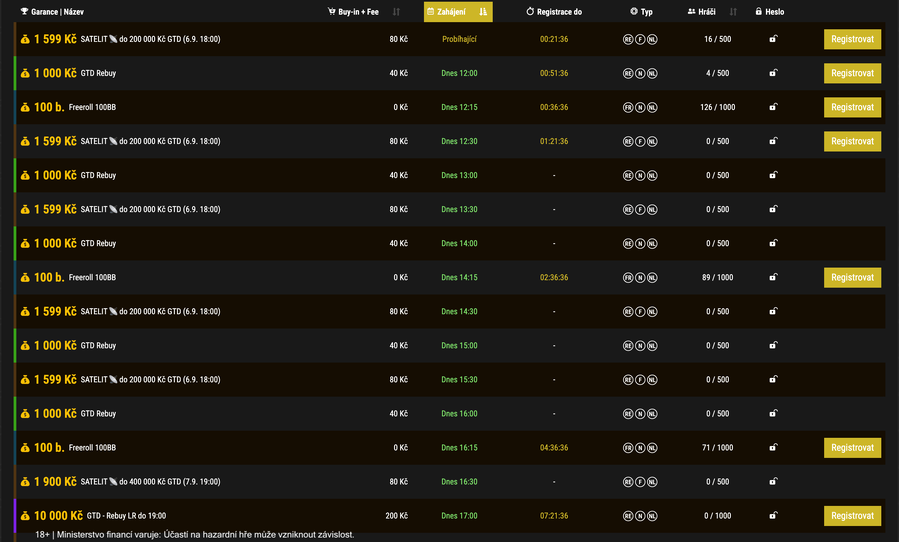Click money bag icon of 10 000 Kč GTD
This screenshot has height=542, width=899.
pyautogui.click(x=25, y=516)
